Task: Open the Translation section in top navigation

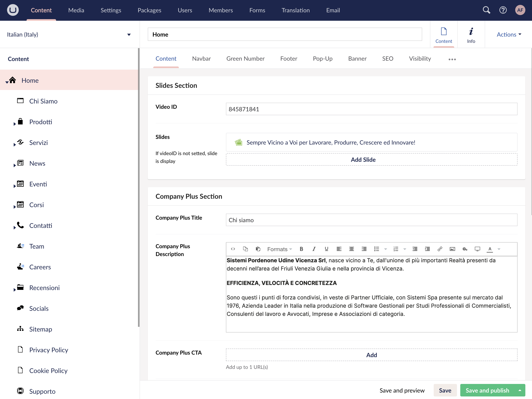Action: (295, 10)
